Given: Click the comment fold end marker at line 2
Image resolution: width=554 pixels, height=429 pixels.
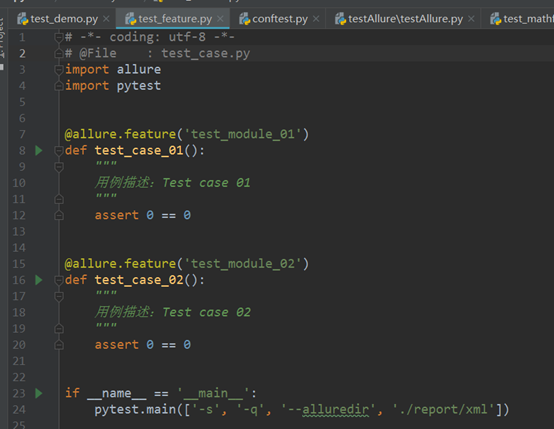Looking at the screenshot, I should point(59,53).
